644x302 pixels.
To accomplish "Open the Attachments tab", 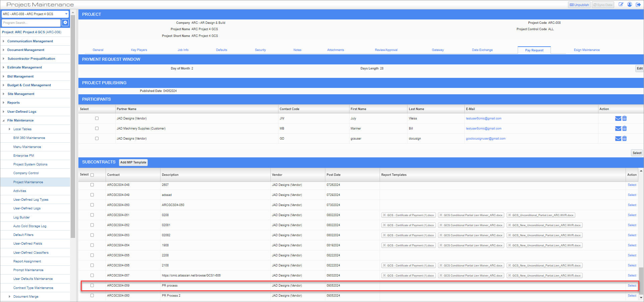I will (x=336, y=50).
